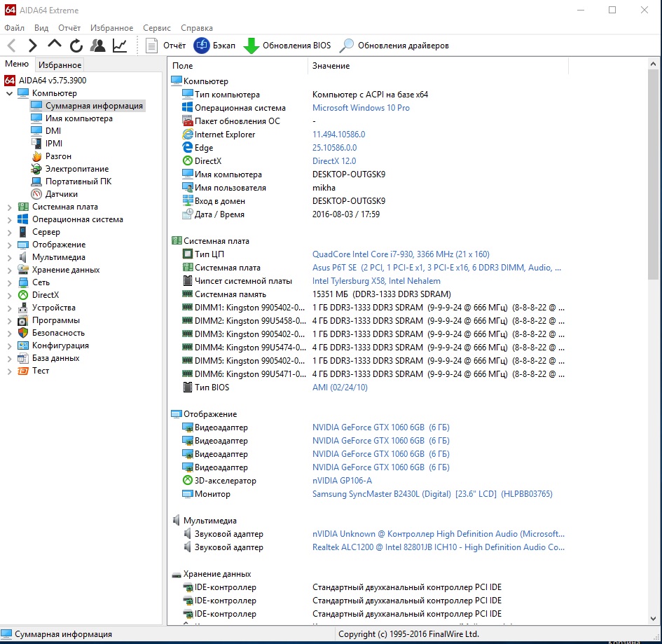Screen dimensions: 662x644
Task: Go back with the left arrow icon
Action: tap(12, 45)
